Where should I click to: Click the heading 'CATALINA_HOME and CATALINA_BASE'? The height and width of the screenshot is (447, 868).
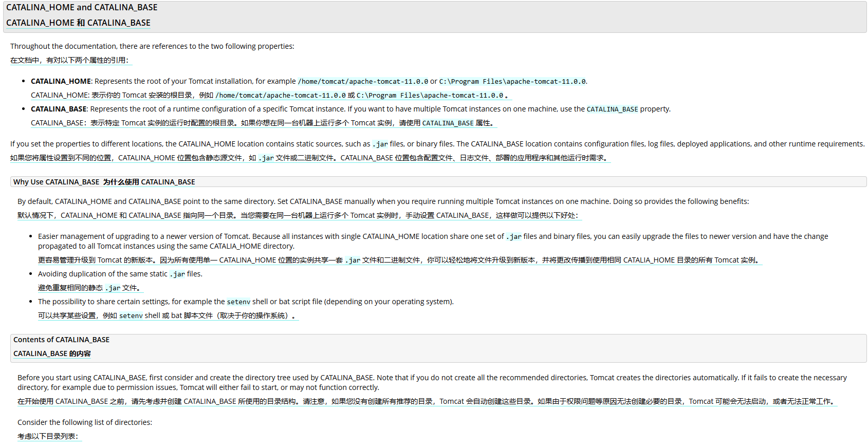tap(82, 8)
